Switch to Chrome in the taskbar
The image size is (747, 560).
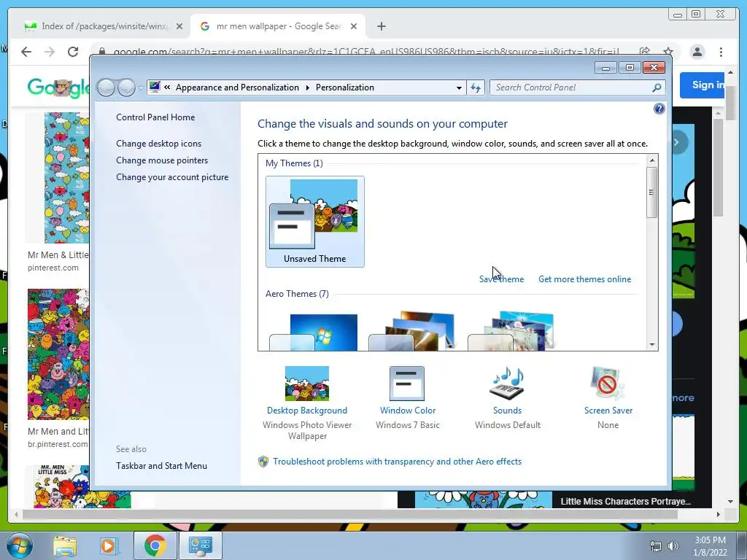155,545
